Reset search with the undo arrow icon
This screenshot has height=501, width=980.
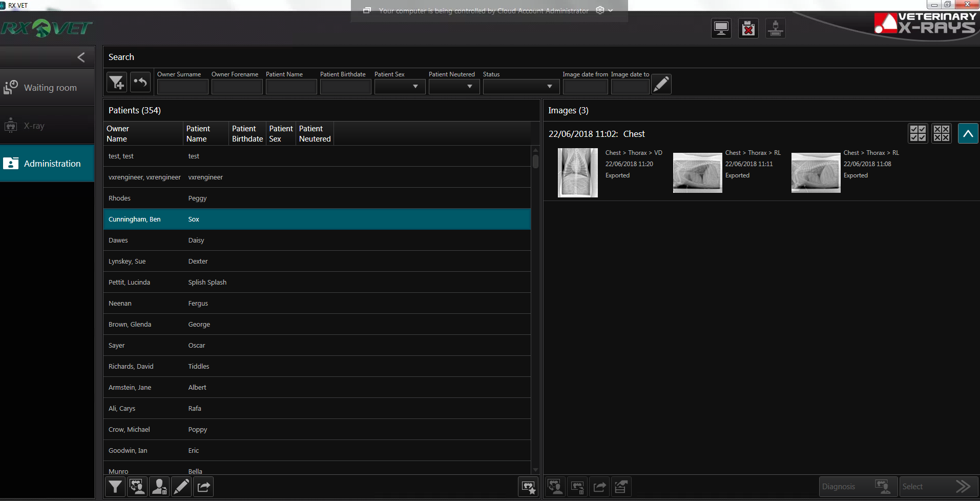pyautogui.click(x=140, y=83)
